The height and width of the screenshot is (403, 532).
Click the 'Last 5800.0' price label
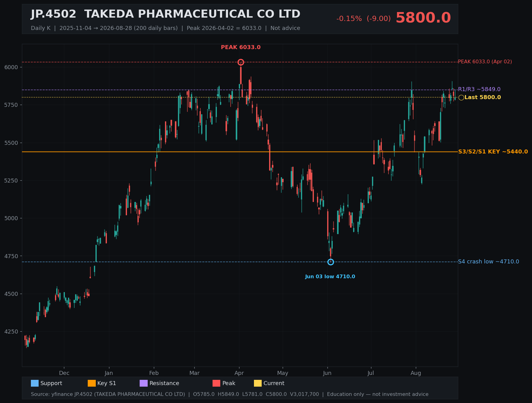coord(483,98)
